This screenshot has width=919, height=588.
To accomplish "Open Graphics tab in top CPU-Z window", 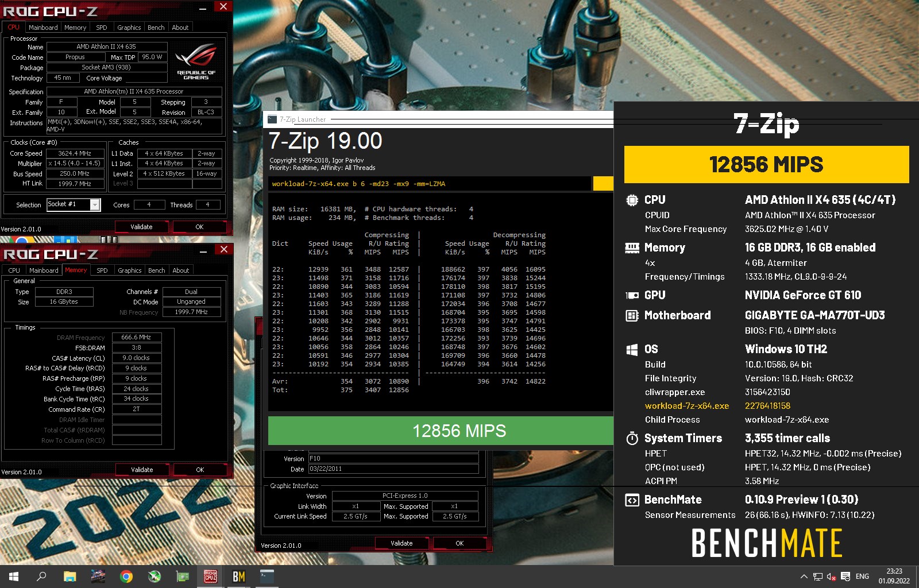I will (x=129, y=28).
